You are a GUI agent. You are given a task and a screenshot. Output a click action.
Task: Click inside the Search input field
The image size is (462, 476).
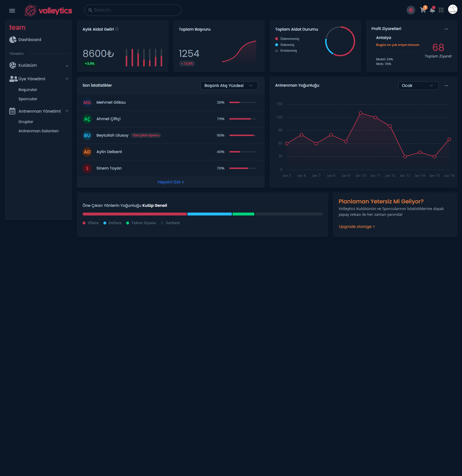[133, 10]
